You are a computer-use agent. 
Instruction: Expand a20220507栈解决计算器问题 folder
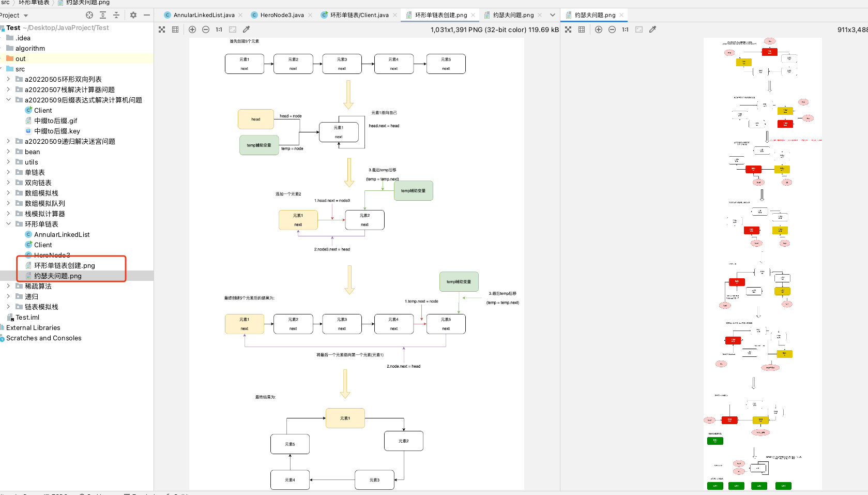(x=8, y=89)
